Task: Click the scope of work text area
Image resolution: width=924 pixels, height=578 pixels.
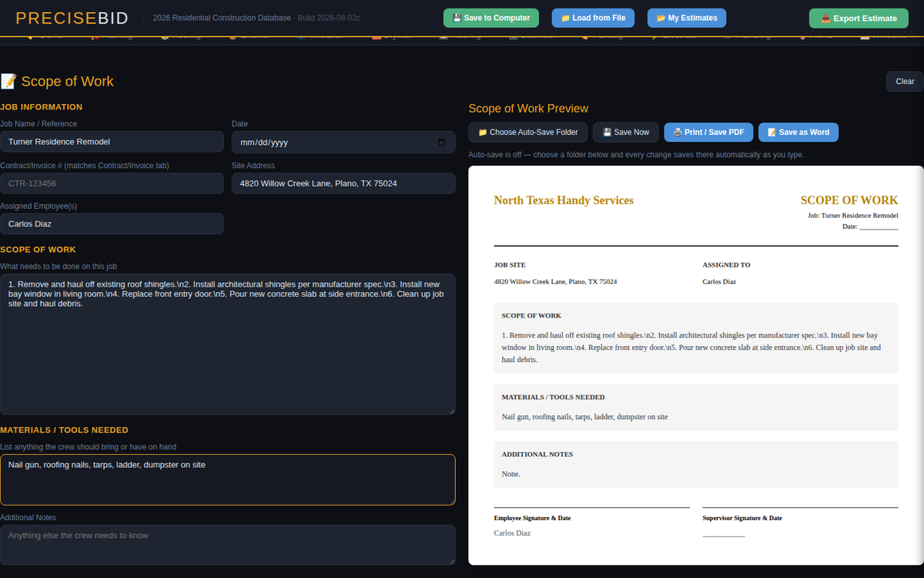Action: point(228,344)
